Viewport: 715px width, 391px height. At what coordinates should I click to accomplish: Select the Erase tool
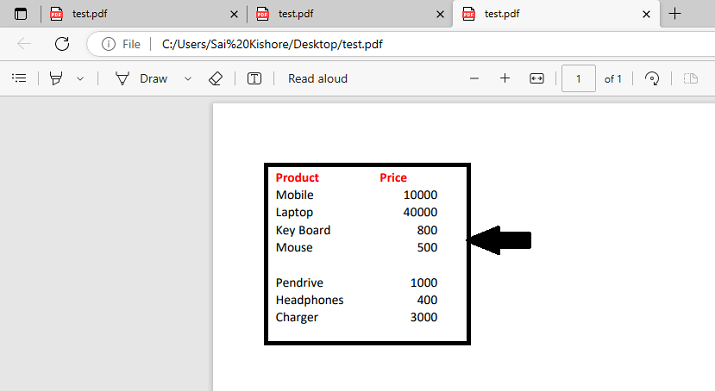[215, 78]
